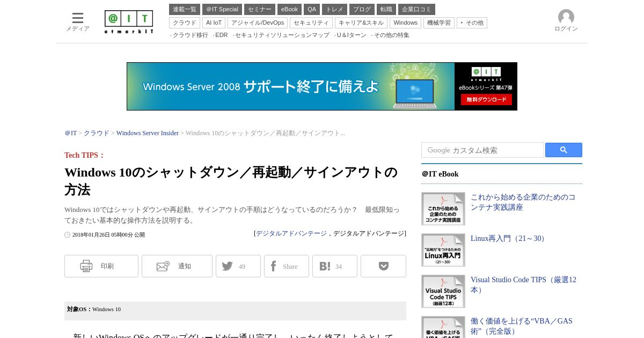Open the その他の特集 link
Screen dimensions: 644x338
click(391, 35)
